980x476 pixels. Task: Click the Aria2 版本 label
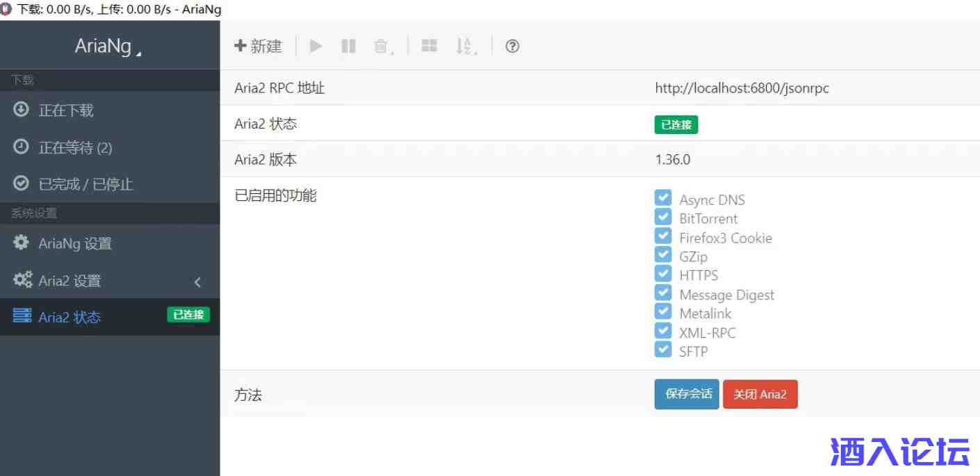(x=266, y=160)
